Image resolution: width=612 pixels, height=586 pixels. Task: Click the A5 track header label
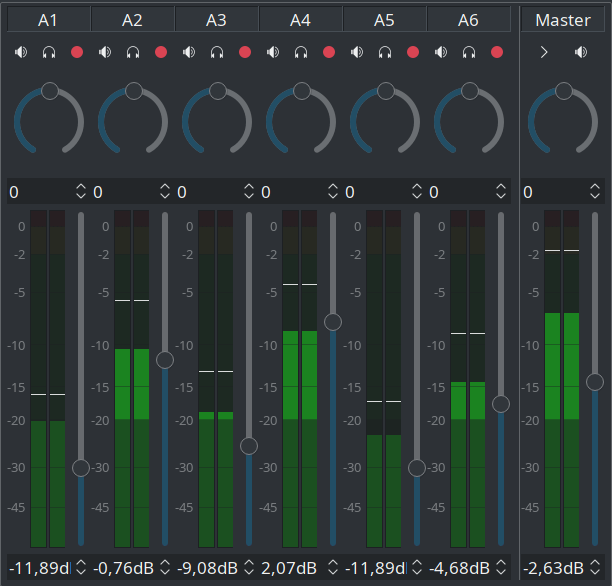pyautogui.click(x=384, y=20)
